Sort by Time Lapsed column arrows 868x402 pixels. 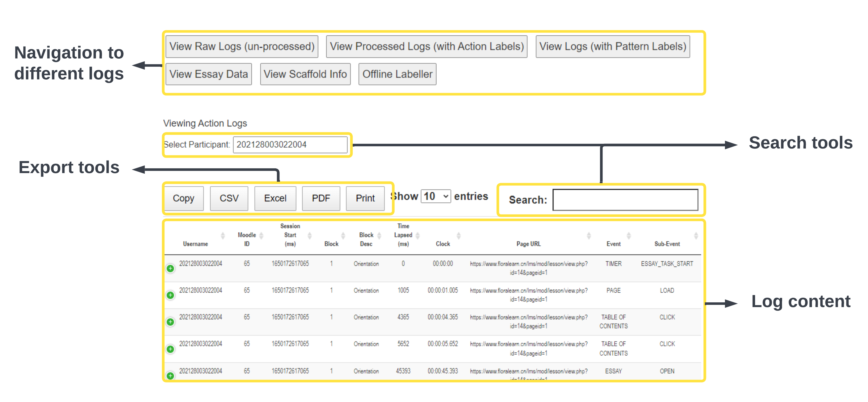coord(418,235)
